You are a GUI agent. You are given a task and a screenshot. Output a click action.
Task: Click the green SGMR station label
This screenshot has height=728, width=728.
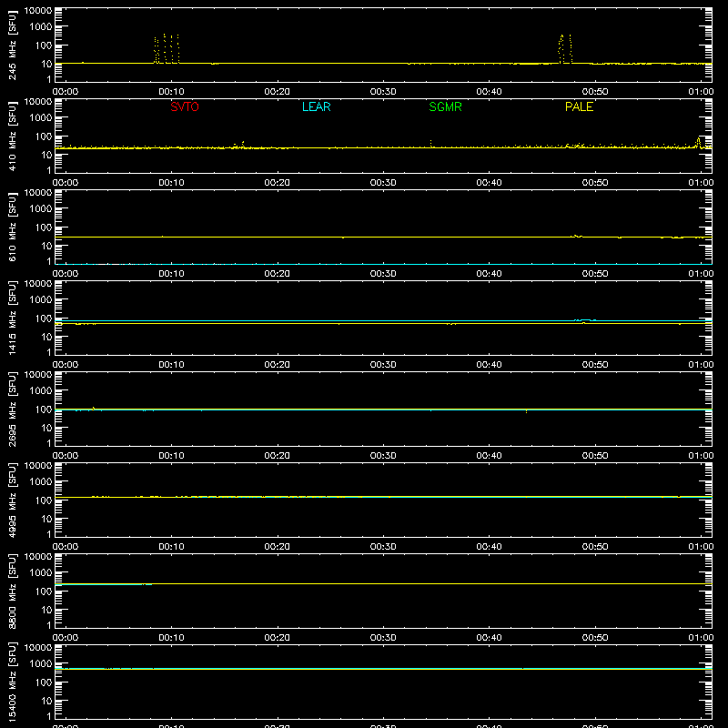coord(445,106)
